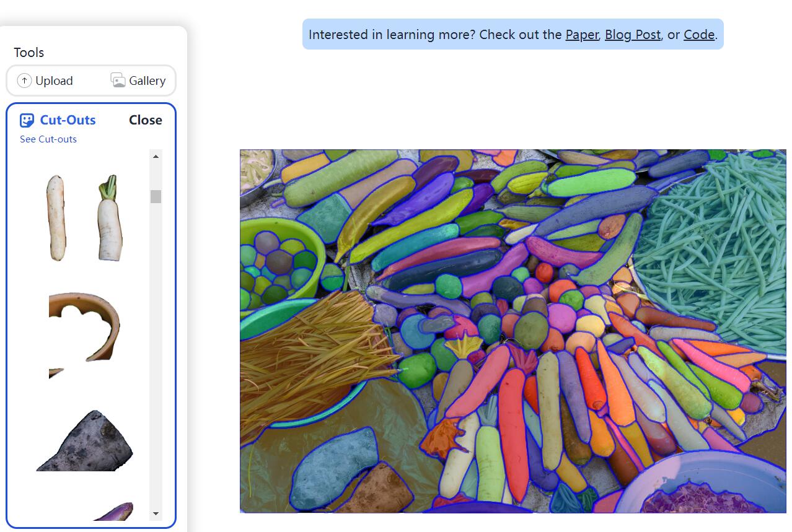
Task: Click the cut-outs scrollbar thumb
Action: pyautogui.click(x=156, y=196)
